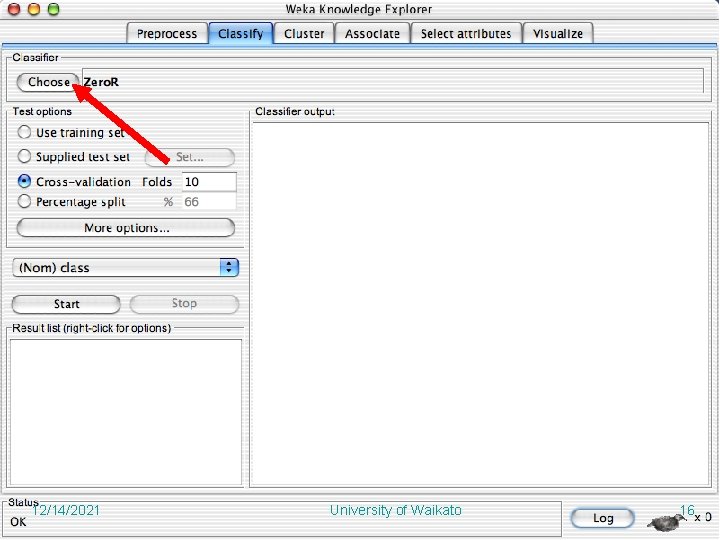This screenshot has height=540, width=720.
Task: Click Choose to pick a classifier
Action: point(48,82)
